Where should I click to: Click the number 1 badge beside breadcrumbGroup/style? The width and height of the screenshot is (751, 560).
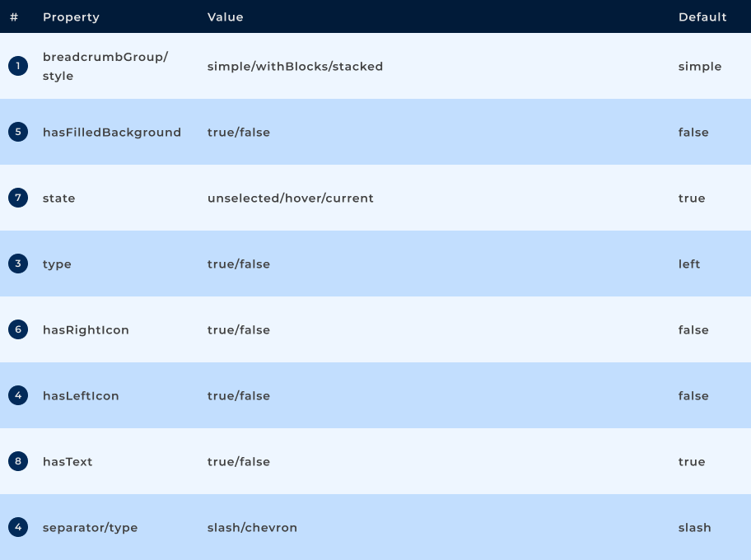[18, 66]
